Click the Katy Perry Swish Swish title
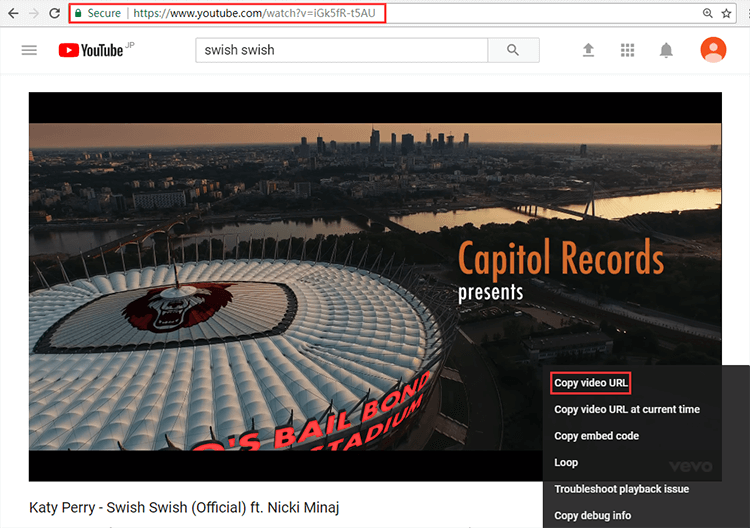This screenshot has height=528, width=750. 184,507
